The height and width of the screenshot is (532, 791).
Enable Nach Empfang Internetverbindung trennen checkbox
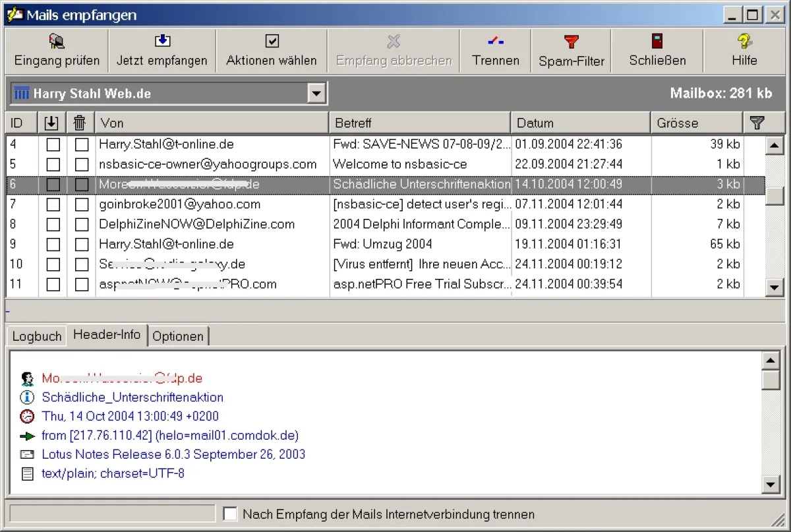(230, 514)
